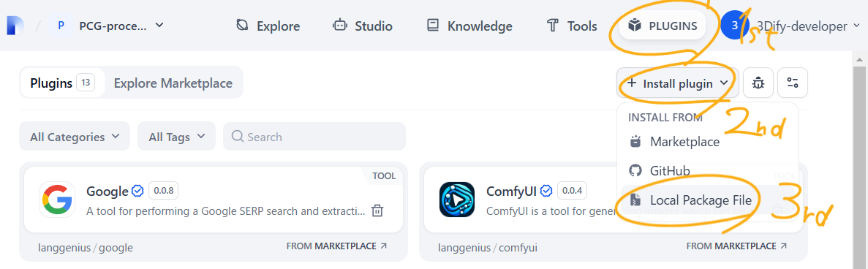The width and height of the screenshot is (868, 269).
Task: Click ComfyUI version tag 0.0.4
Action: (x=572, y=191)
